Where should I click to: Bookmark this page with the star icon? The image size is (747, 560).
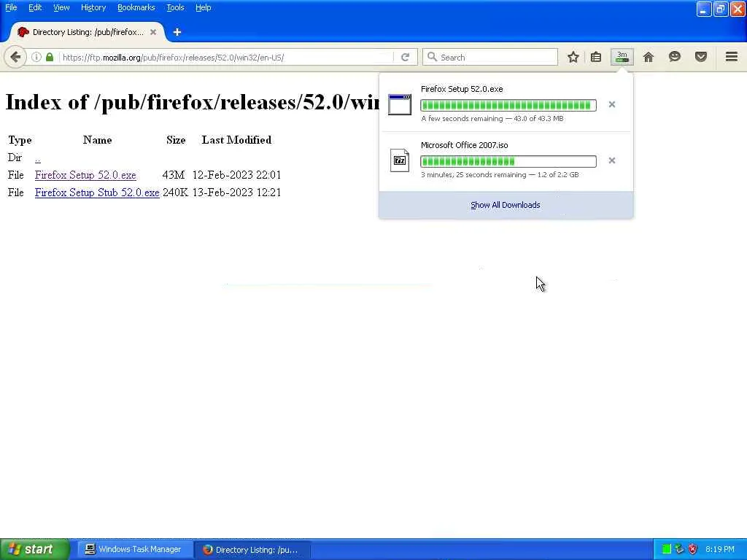tap(573, 57)
